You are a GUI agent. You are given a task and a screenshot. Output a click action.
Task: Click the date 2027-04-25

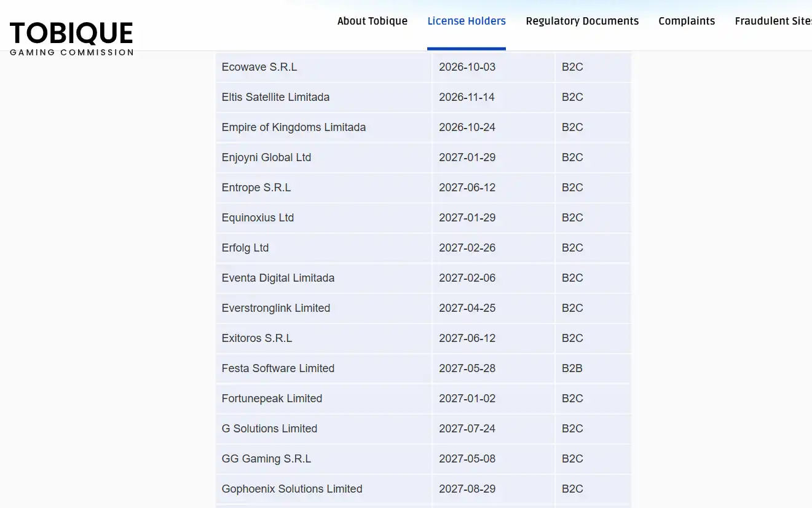click(467, 308)
